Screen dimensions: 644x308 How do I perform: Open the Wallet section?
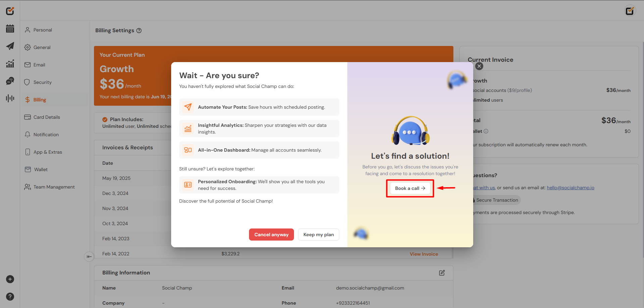pyautogui.click(x=55, y=169)
